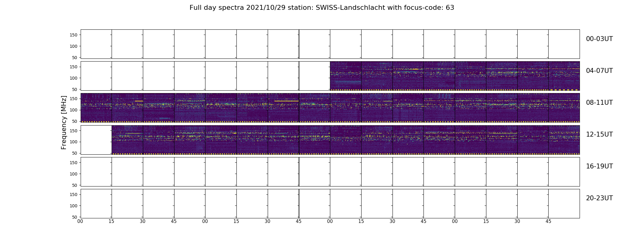
Task: Click the white no-data gap in the 12-15UT row
Action: (96, 140)
